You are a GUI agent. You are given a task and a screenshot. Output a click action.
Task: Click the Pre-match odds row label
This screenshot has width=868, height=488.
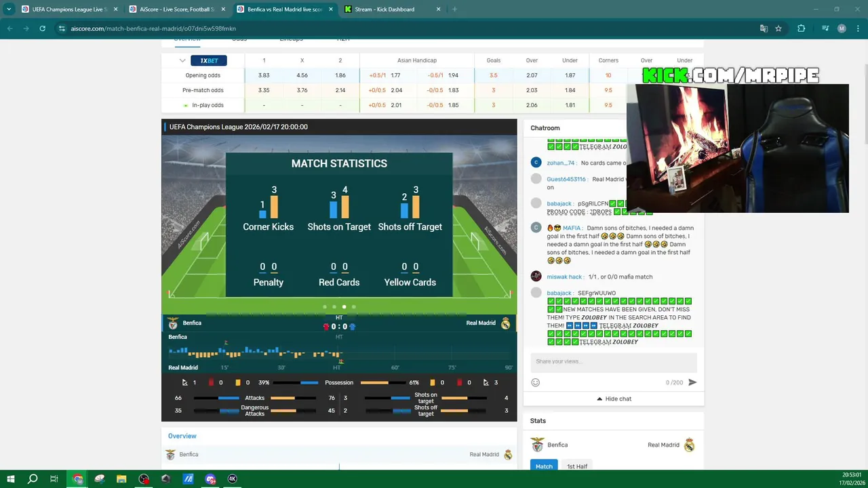(203, 90)
